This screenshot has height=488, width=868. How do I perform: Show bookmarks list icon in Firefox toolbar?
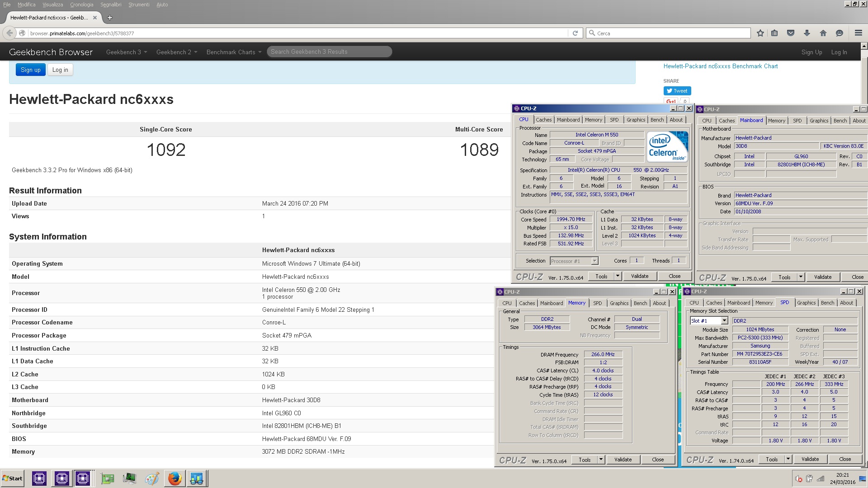[774, 33]
